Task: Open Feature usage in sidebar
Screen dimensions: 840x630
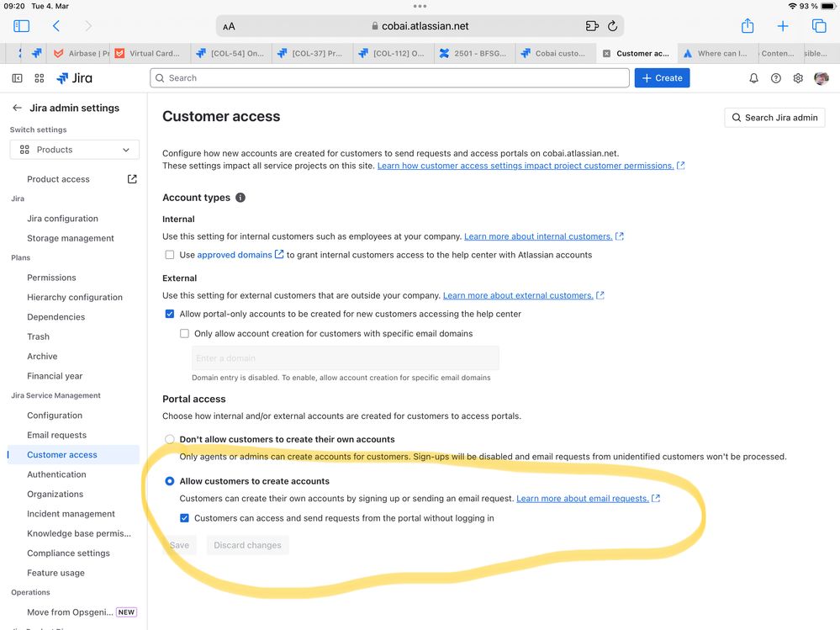Action: tap(55, 573)
